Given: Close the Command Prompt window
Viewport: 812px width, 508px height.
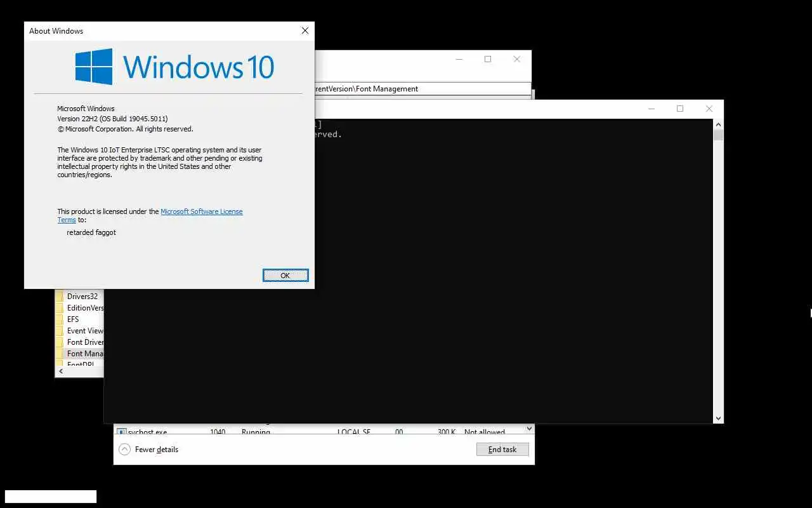Looking at the screenshot, I should click(x=709, y=109).
